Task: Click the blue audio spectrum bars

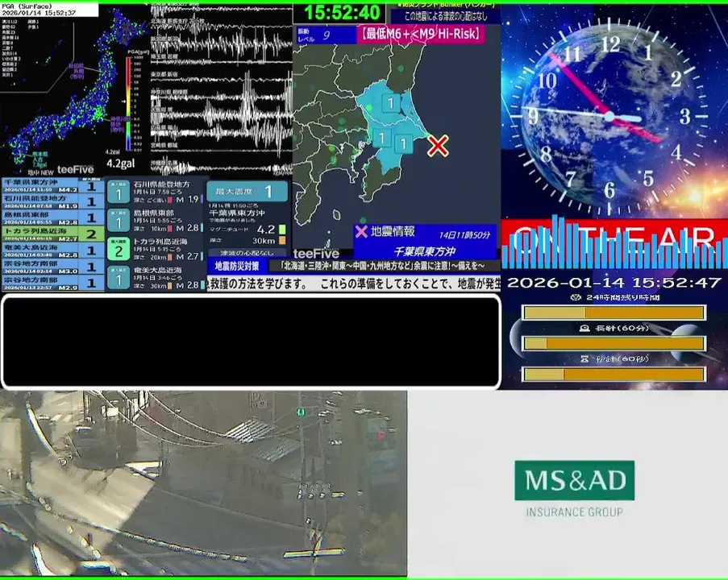Action: pyautogui.click(x=614, y=242)
